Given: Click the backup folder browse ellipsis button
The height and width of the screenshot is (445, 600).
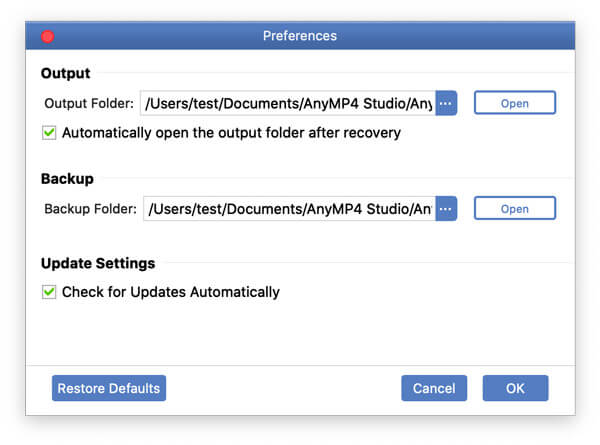Looking at the screenshot, I should (446, 209).
